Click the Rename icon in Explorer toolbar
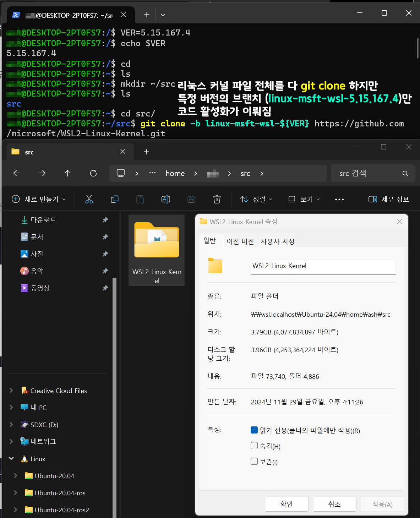 coord(166,199)
